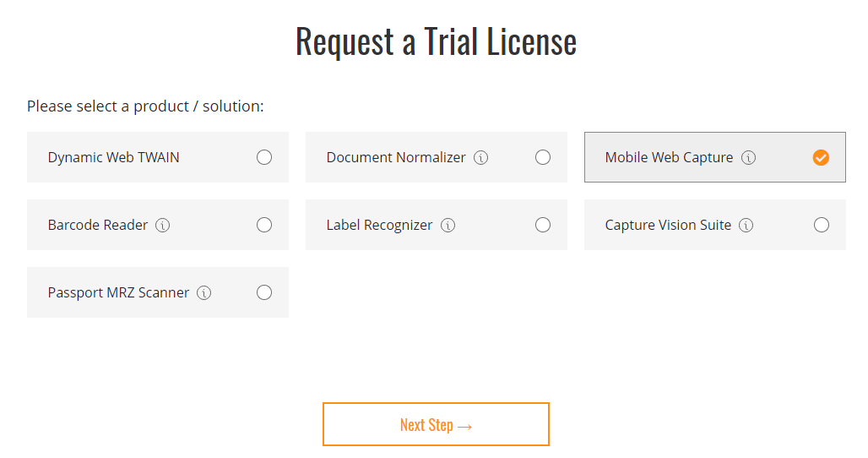Click the info icon beside Passport MRZ Scanner

tap(204, 292)
